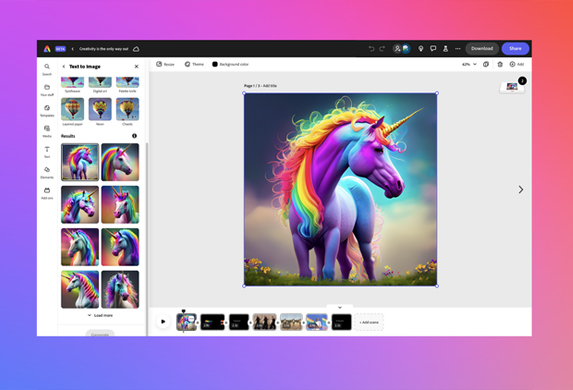The height and width of the screenshot is (390, 573).
Task: Select the rainbow flag scene in timeline
Action: pyautogui.click(x=317, y=322)
